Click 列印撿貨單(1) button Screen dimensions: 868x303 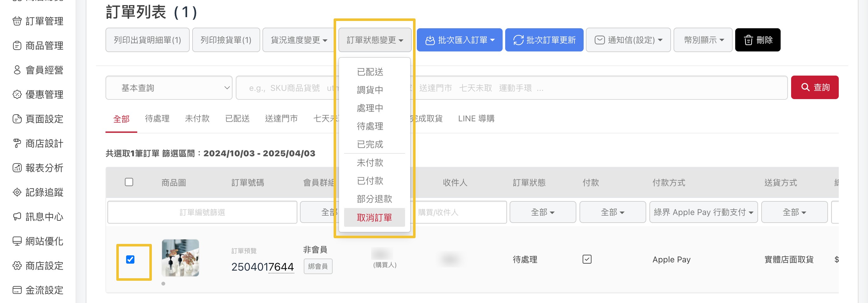pyautogui.click(x=226, y=40)
